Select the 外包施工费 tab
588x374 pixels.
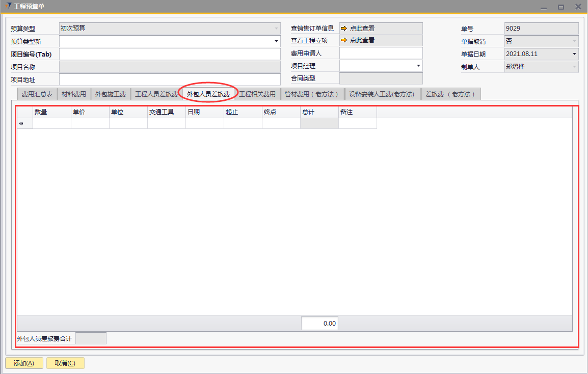[x=111, y=94]
